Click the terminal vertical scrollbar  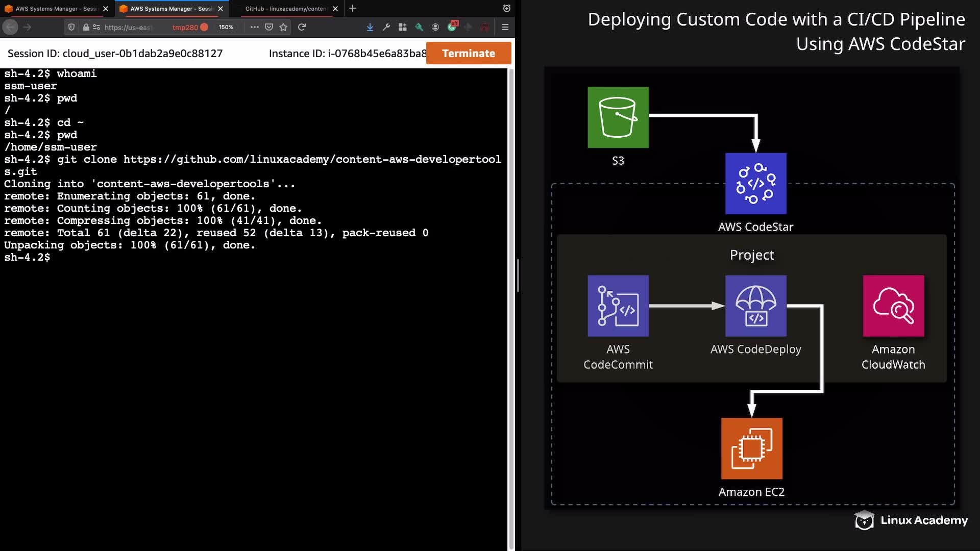tap(511, 306)
